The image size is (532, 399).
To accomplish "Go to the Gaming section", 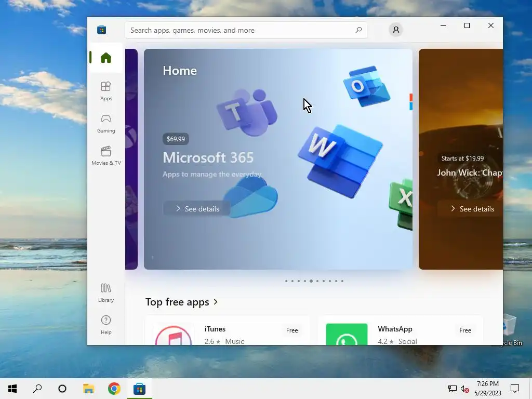I will [x=106, y=124].
